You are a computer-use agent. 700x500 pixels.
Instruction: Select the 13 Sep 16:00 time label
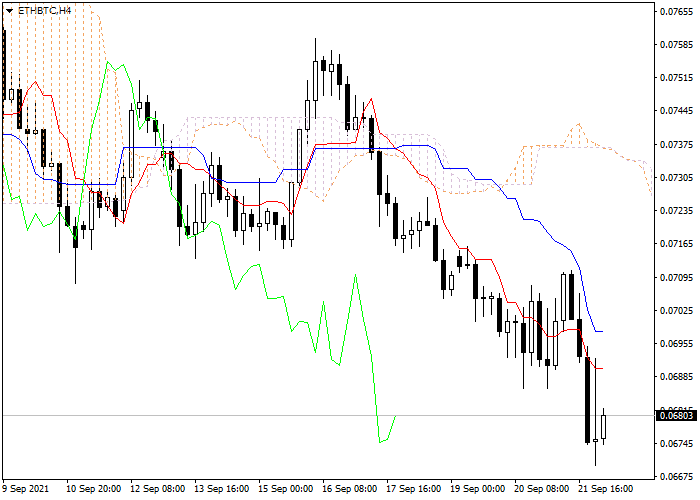click(222, 489)
